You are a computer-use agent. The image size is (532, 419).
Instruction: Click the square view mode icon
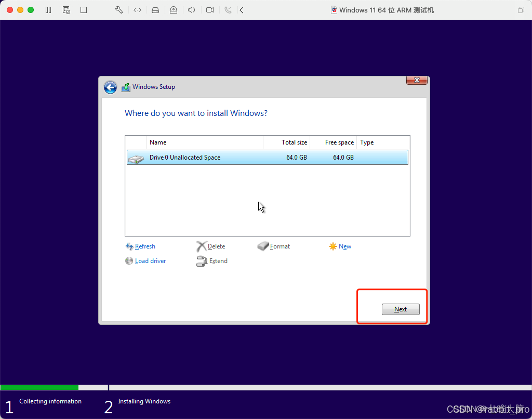click(x=84, y=10)
